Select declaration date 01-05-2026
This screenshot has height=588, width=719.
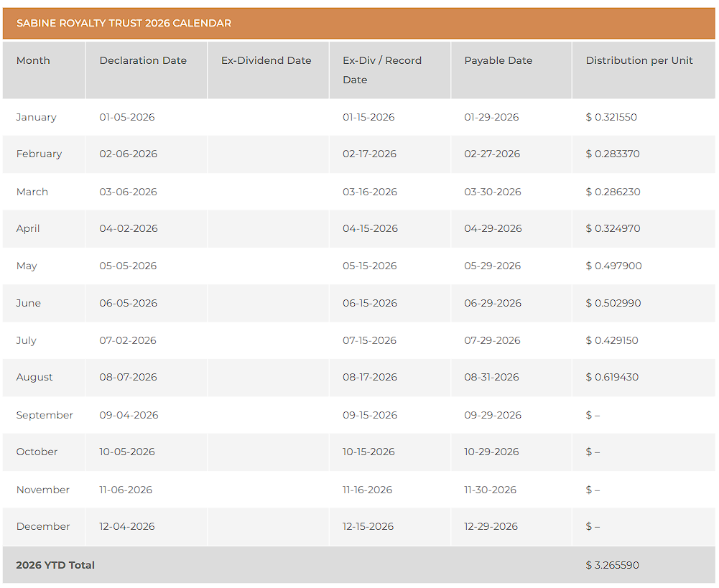tap(127, 117)
